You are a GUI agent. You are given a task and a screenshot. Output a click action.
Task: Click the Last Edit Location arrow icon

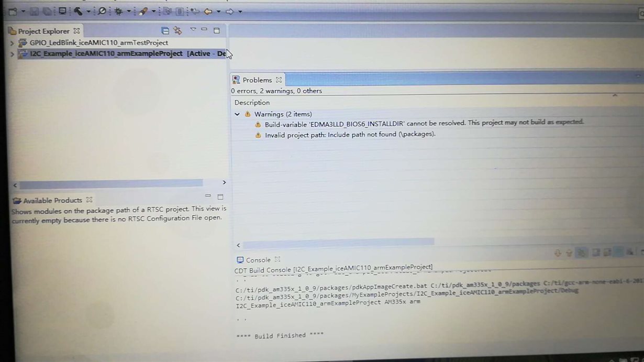click(x=195, y=11)
